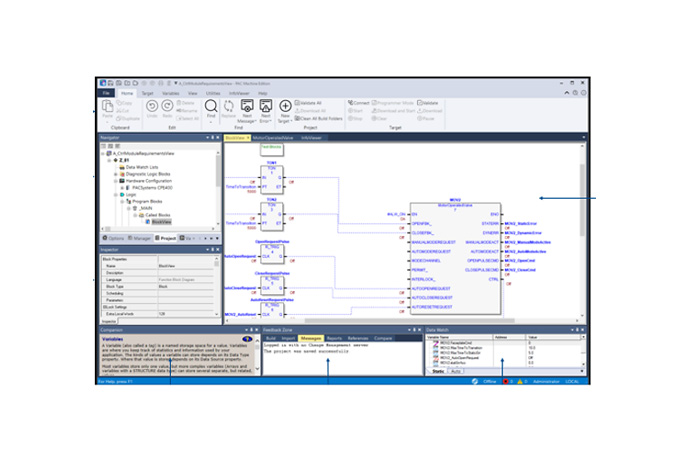The height and width of the screenshot is (460, 690).
Task: Select the Auto tab in Data Watch
Action: click(x=456, y=371)
